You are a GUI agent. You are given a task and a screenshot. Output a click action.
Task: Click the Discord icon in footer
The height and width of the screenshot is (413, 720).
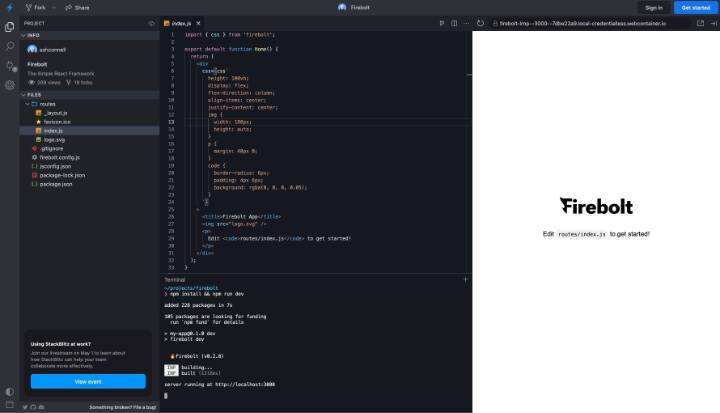click(41, 407)
